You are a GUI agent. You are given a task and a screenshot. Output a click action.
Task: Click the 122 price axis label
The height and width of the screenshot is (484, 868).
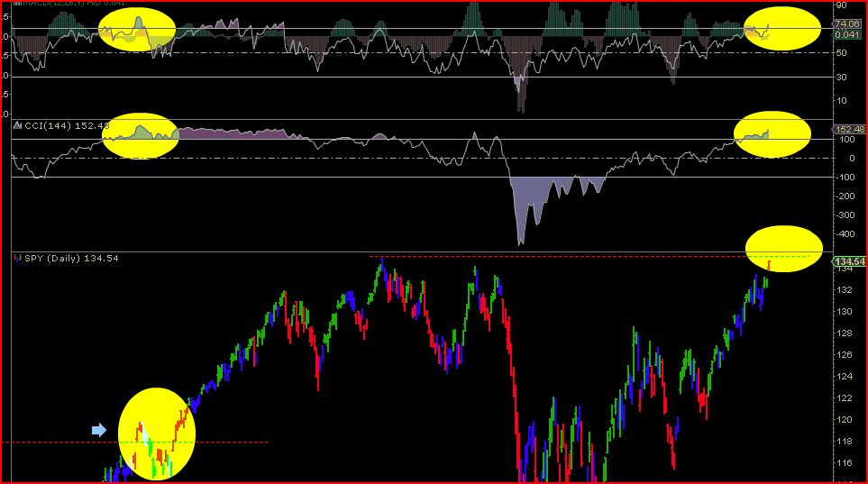(844, 397)
